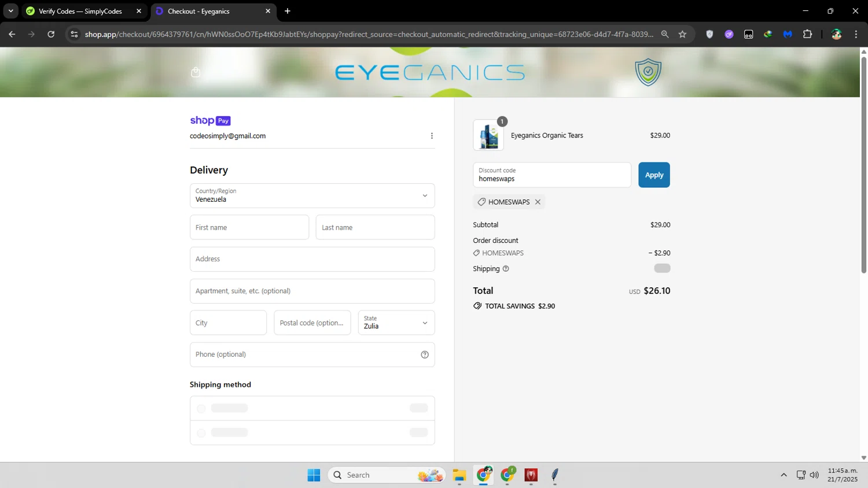Remove the HOMESWAPS discount tag
Screen dimensions: 868x488
click(x=538, y=202)
